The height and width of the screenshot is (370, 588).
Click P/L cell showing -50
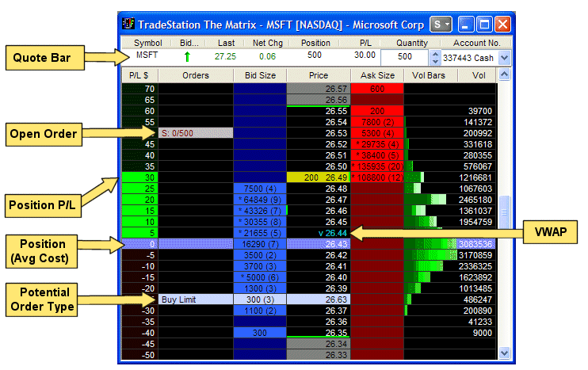pos(140,355)
